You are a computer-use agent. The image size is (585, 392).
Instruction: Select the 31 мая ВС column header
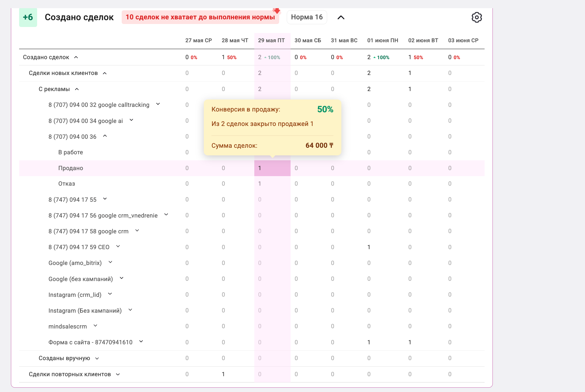pos(344,40)
